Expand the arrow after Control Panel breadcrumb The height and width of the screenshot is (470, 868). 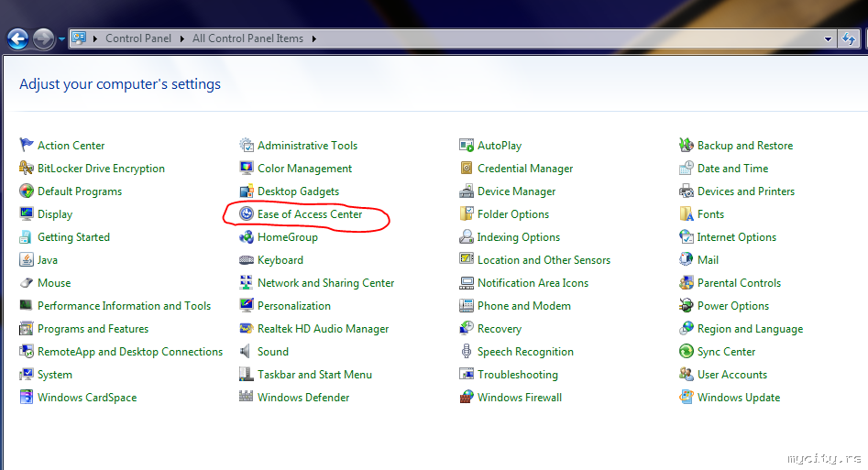[x=182, y=38]
